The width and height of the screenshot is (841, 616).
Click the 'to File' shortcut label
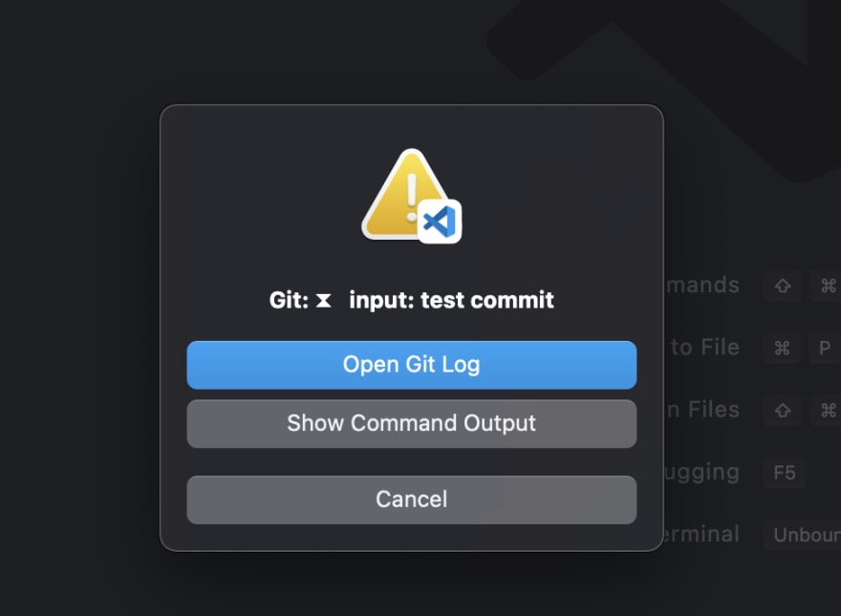coord(707,348)
